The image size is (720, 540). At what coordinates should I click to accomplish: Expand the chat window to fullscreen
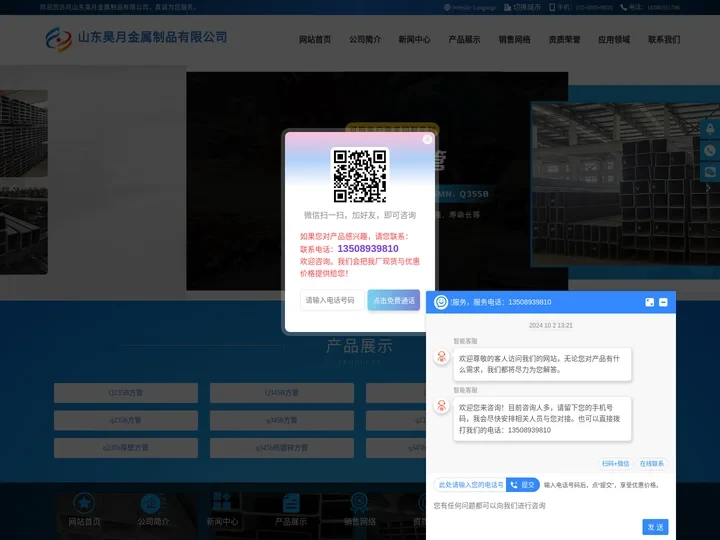649,302
